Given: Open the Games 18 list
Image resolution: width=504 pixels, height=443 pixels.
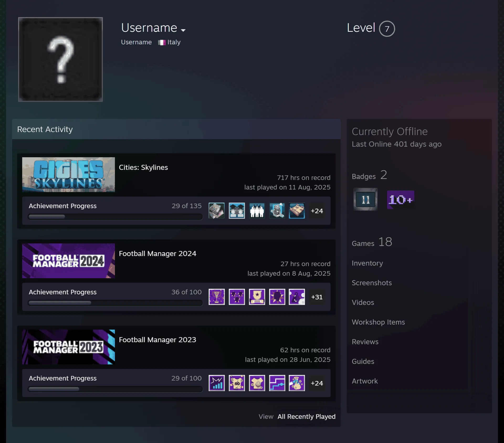Looking at the screenshot, I should coord(372,242).
